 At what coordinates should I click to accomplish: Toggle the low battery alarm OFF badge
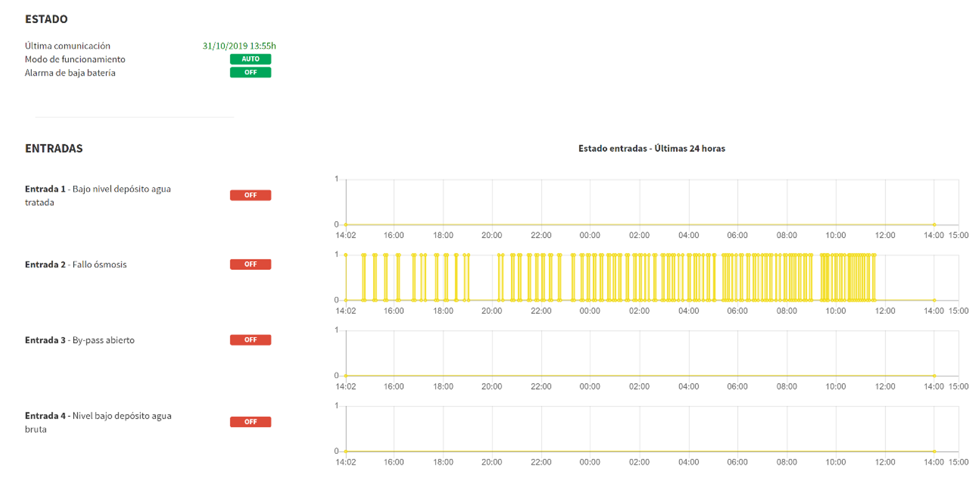click(x=250, y=72)
